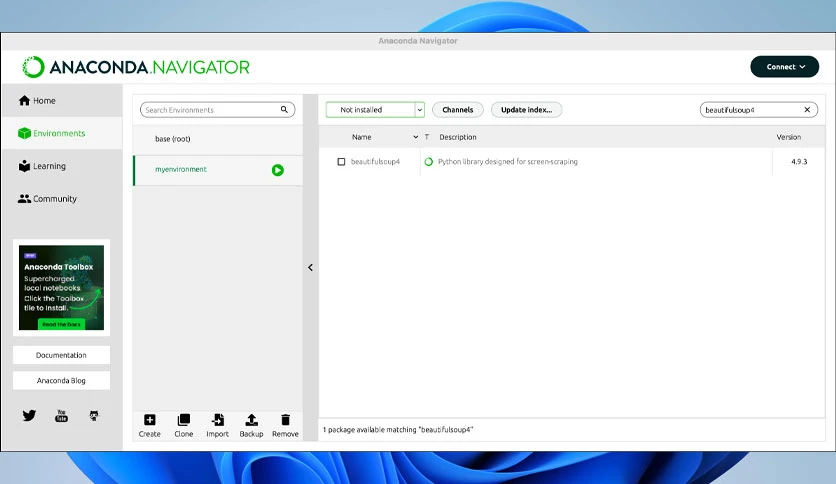This screenshot has width=836, height=484.
Task: Focus the Search Environments field
Action: point(218,110)
